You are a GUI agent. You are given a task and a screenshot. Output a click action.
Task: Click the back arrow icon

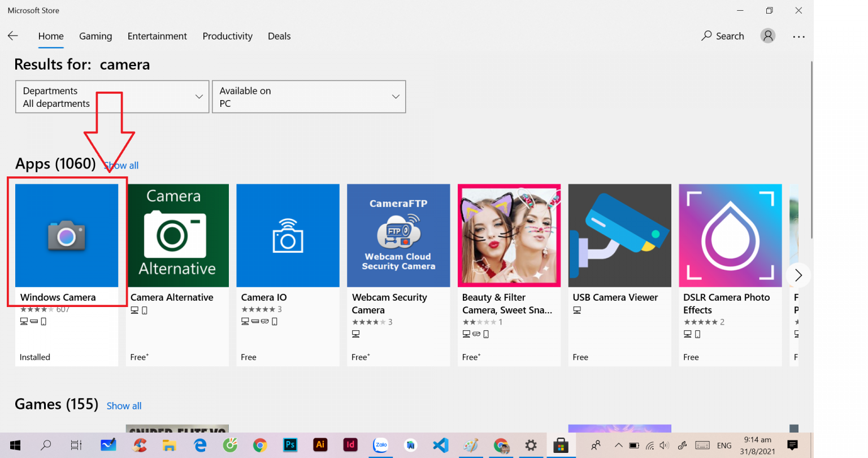13,36
